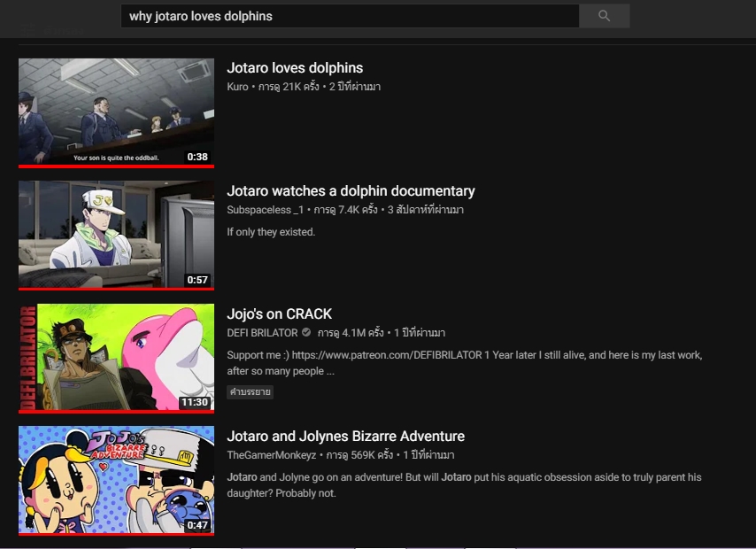
Task: Click the title 'Jotaro loves dolphins'
Action: click(295, 68)
